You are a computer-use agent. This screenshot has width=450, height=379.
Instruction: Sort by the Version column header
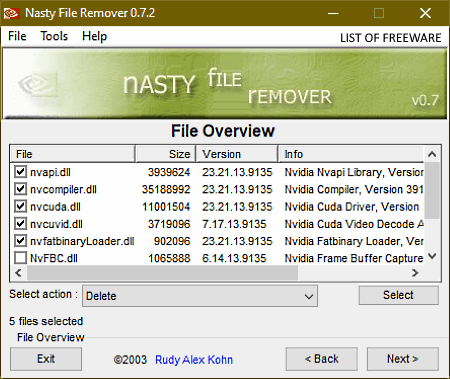(x=237, y=154)
